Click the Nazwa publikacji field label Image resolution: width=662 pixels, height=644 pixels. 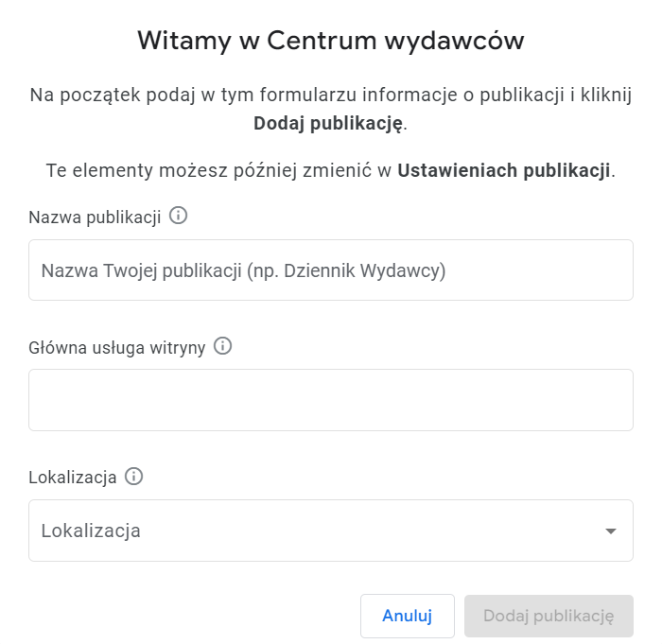(x=95, y=218)
